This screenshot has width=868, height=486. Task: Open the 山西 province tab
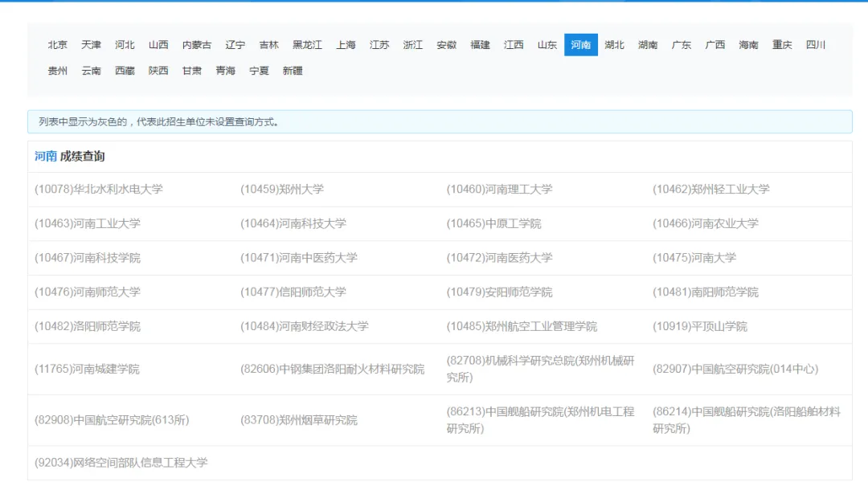point(158,45)
